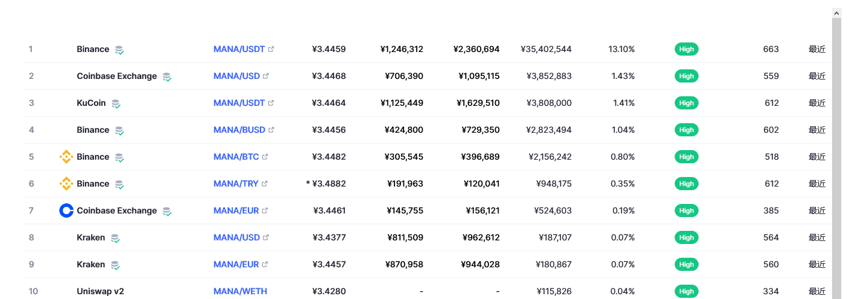Open the KuCoin exchange page
Viewport: 868px width, 299px height.
pyautogui.click(x=91, y=103)
